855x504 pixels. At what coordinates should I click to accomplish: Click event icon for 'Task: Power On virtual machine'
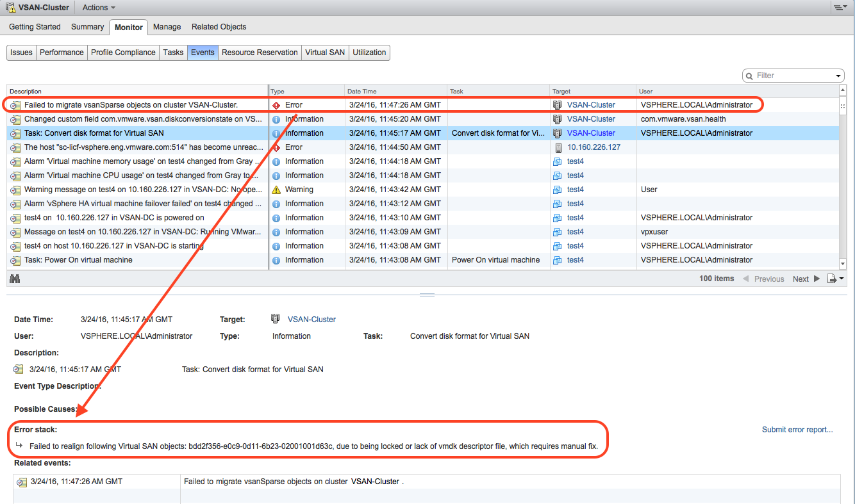(x=15, y=260)
